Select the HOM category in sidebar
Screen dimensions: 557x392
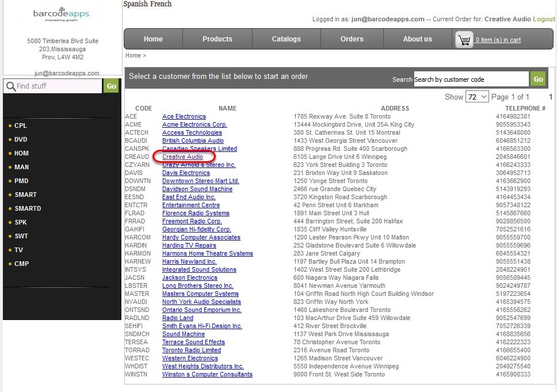coord(21,153)
